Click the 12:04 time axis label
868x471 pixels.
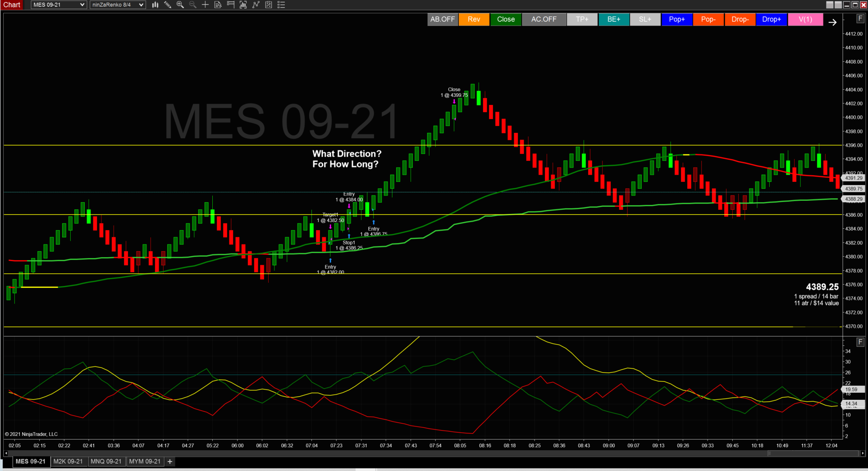[831, 445]
